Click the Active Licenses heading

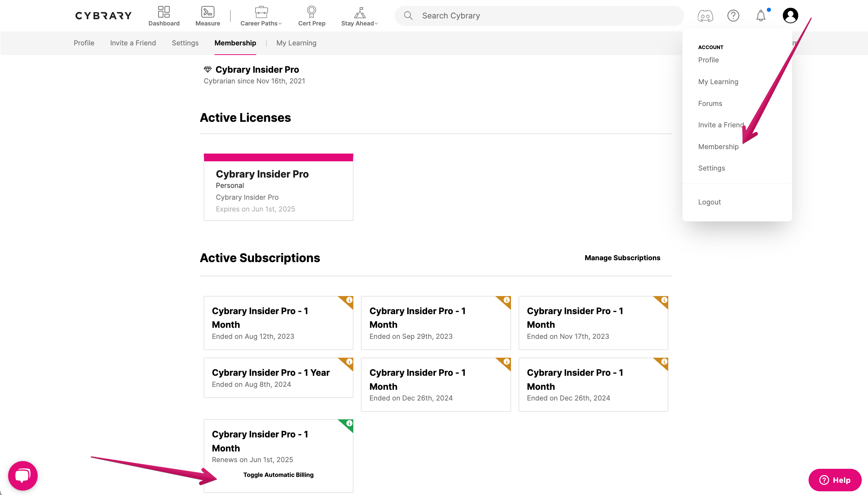(x=246, y=117)
